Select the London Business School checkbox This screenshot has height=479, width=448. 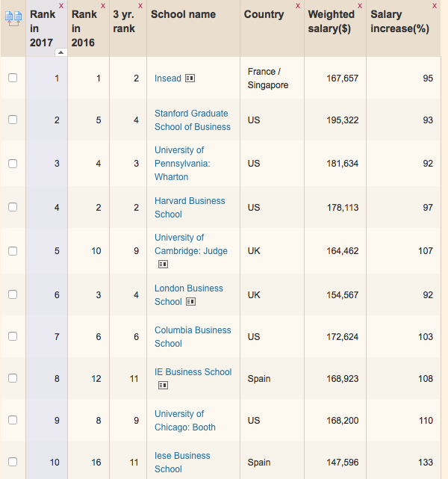[x=13, y=294]
